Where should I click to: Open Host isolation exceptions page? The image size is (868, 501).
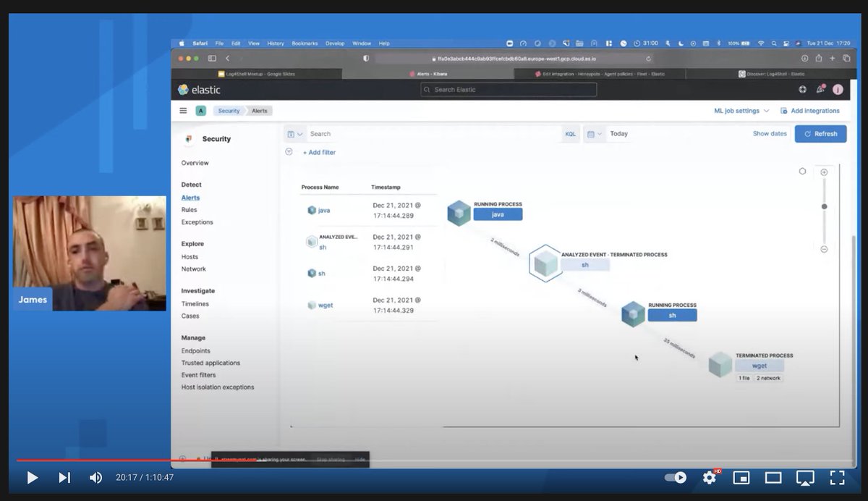click(218, 387)
